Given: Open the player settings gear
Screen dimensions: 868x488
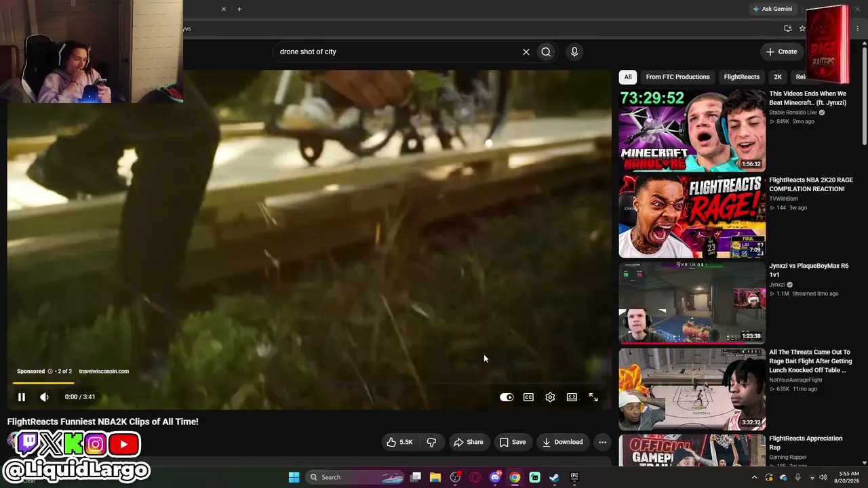Looking at the screenshot, I should (x=550, y=397).
